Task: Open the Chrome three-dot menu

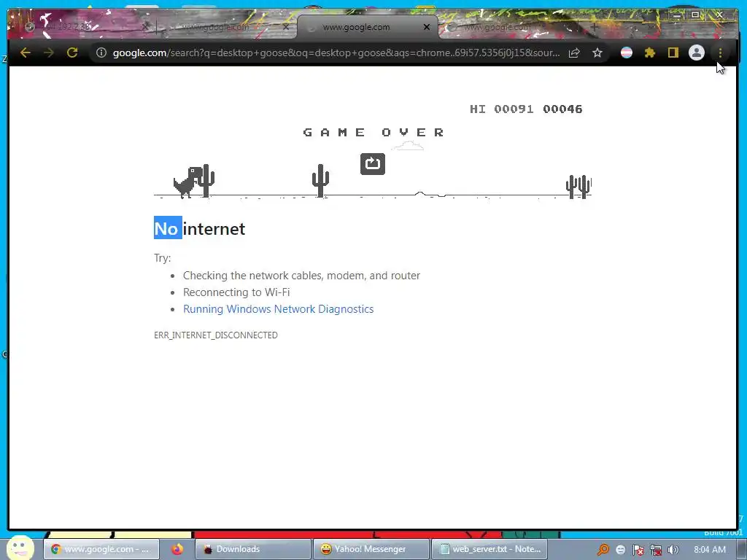Action: click(x=720, y=52)
